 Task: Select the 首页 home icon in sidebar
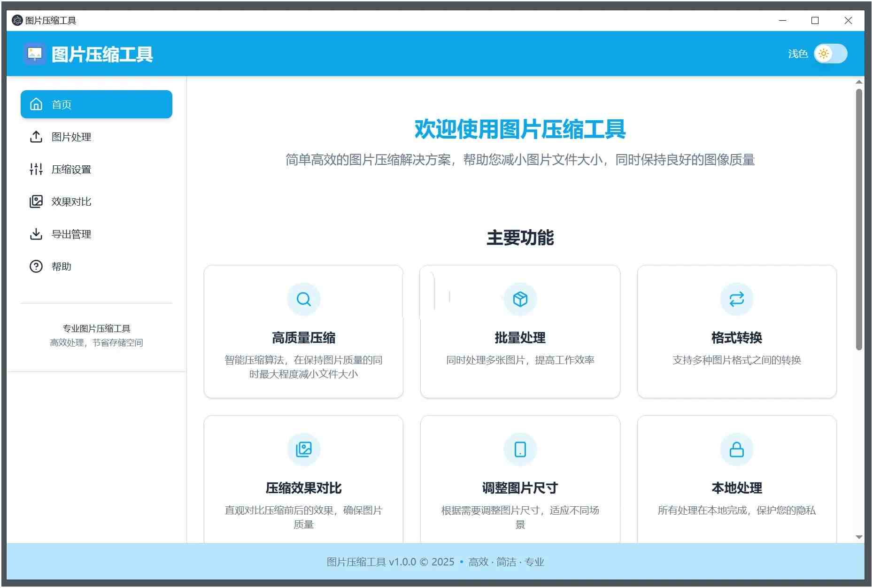point(37,104)
